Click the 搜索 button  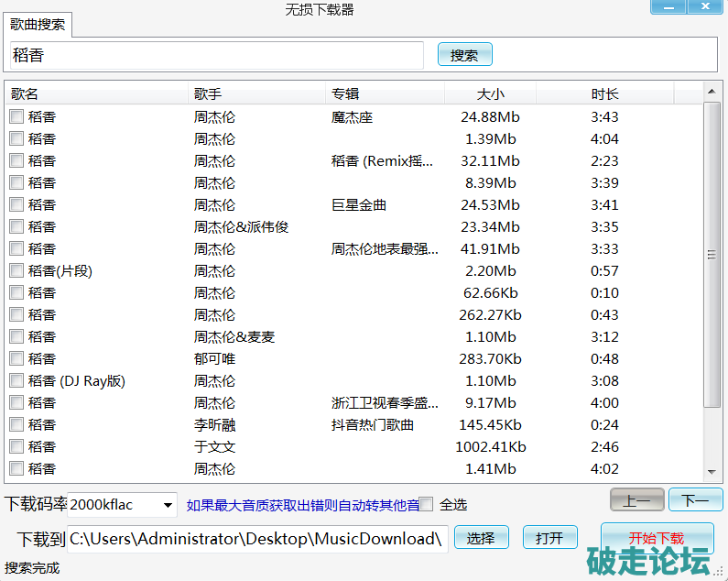click(x=464, y=55)
